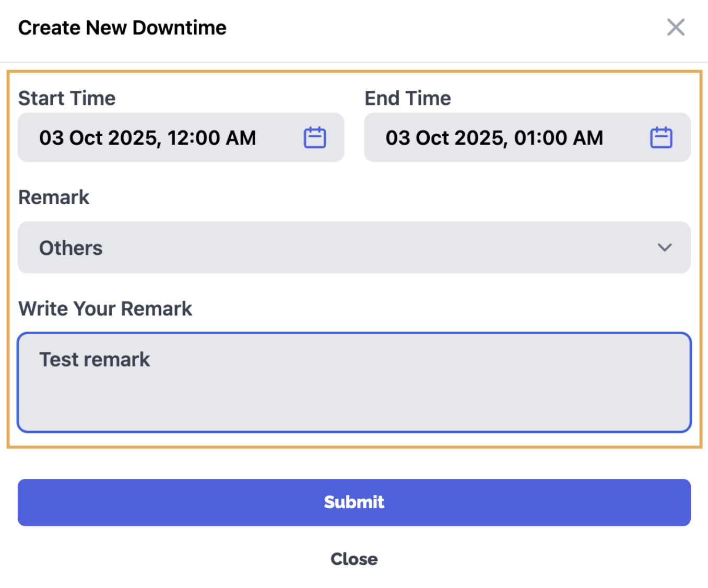Expand the Remark dropdown showing Others
708x588 pixels.
click(355, 248)
